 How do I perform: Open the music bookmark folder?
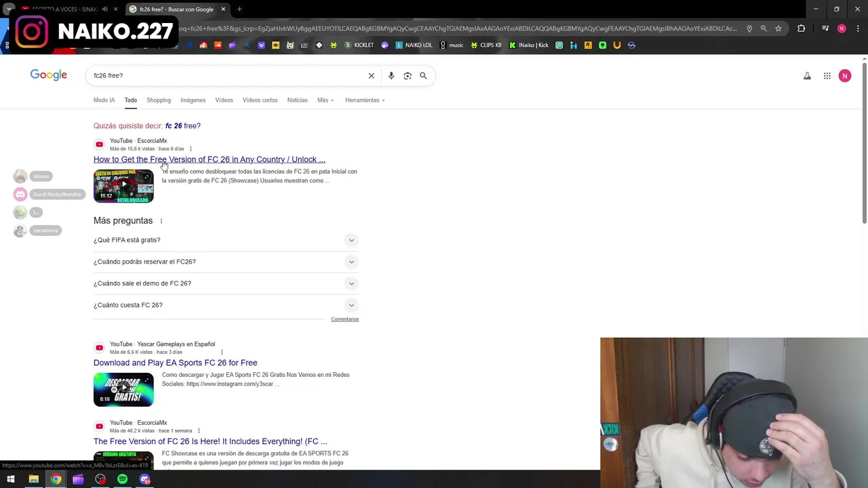452,45
